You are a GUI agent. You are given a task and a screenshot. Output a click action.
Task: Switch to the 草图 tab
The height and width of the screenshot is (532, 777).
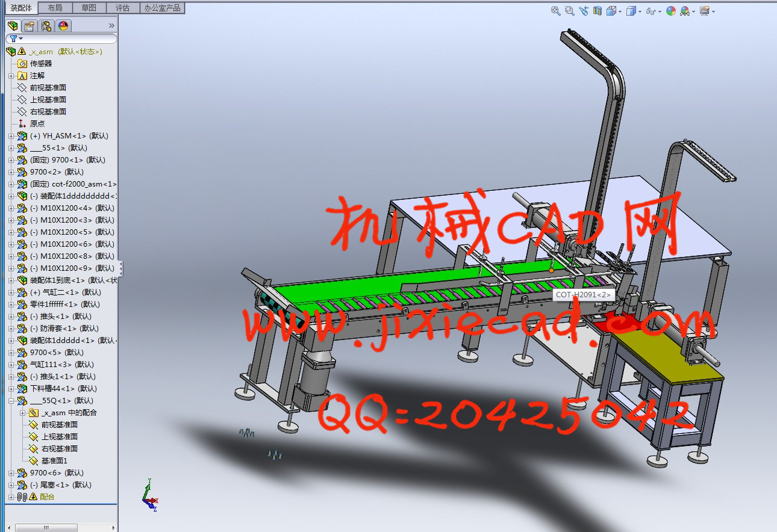click(89, 8)
